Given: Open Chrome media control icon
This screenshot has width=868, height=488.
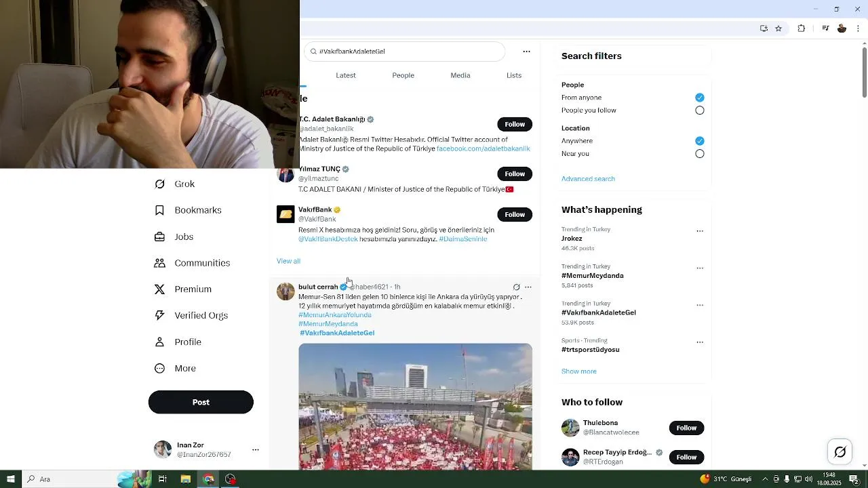Looking at the screenshot, I should tap(825, 28).
